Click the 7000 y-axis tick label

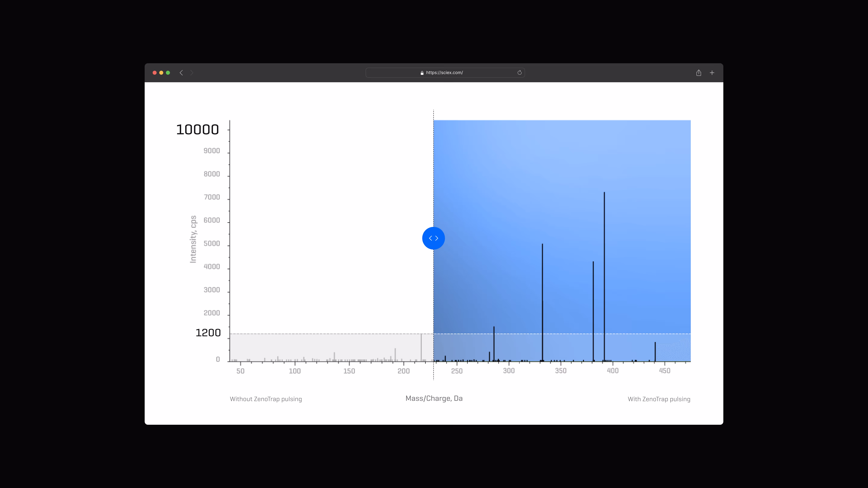(x=212, y=197)
